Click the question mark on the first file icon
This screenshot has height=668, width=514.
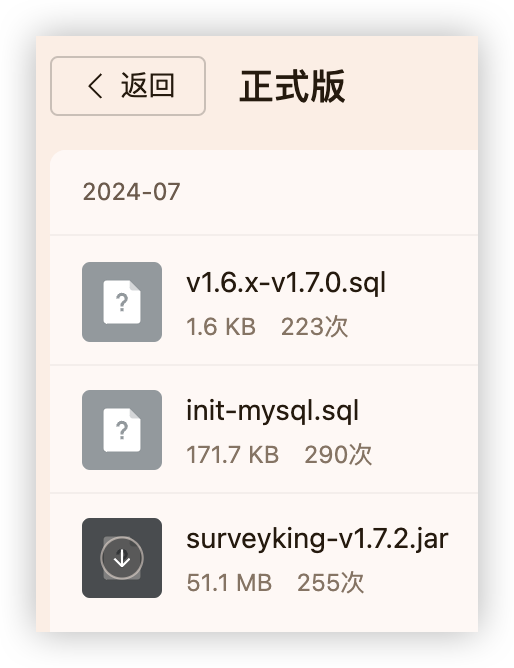pyautogui.click(x=122, y=302)
